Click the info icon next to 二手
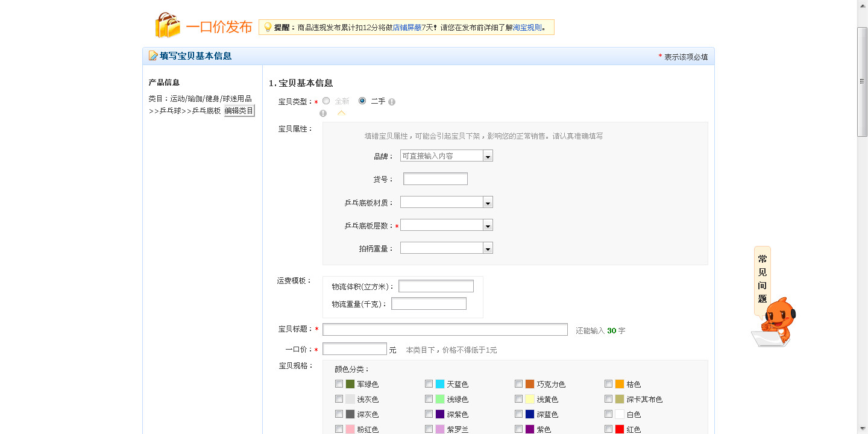Screen dimensions: 868x434 (392, 102)
